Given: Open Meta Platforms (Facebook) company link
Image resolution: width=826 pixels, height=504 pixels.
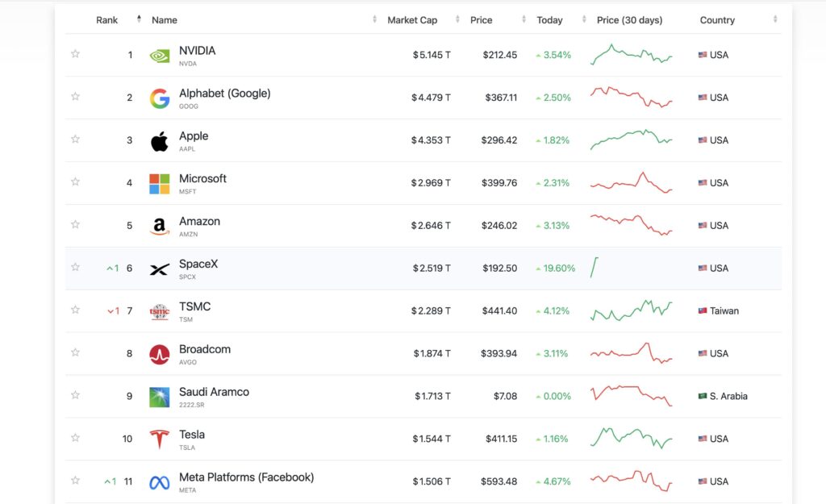Looking at the screenshot, I should (247, 477).
